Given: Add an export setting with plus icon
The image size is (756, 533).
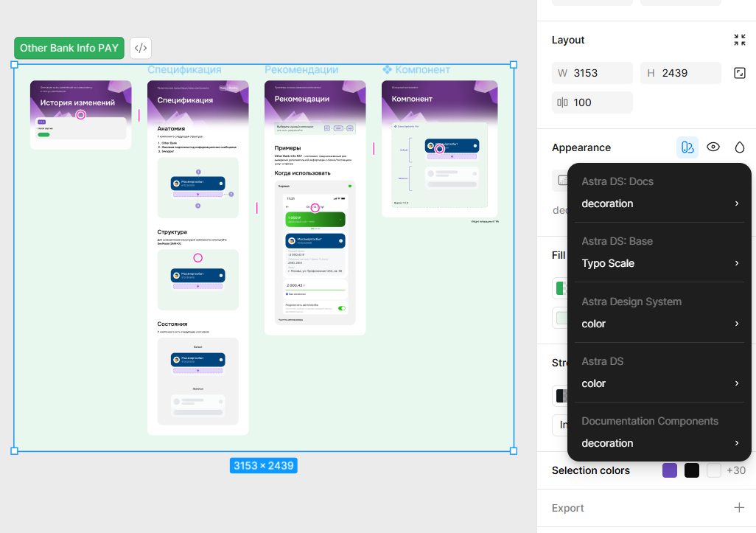Looking at the screenshot, I should click(739, 507).
